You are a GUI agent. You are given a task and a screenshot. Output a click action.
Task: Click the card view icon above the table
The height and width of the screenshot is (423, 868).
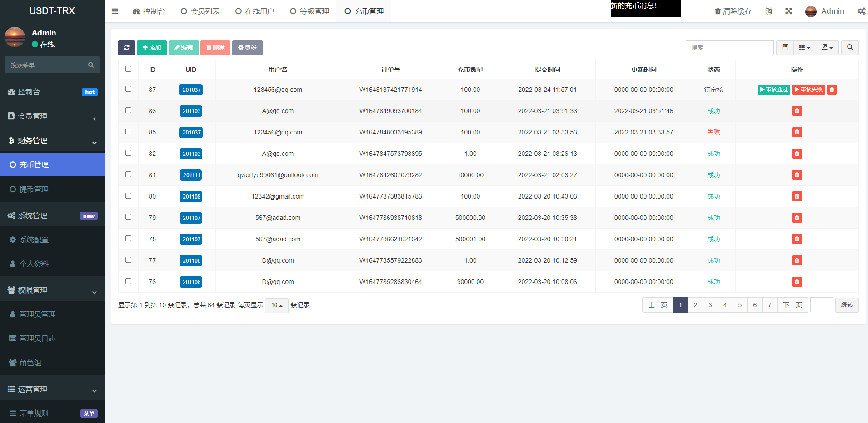pos(784,48)
